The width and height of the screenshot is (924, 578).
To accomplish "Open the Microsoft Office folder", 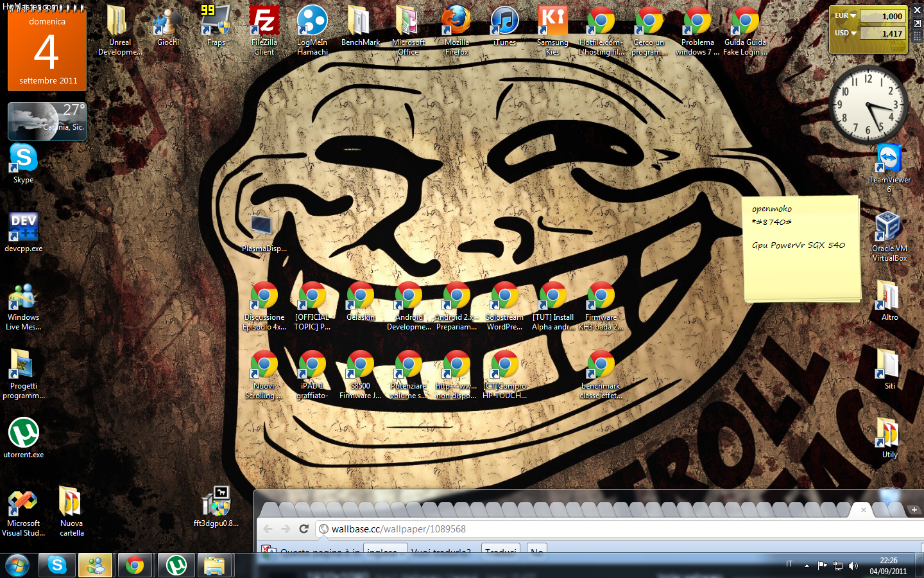I will pyautogui.click(x=408, y=30).
